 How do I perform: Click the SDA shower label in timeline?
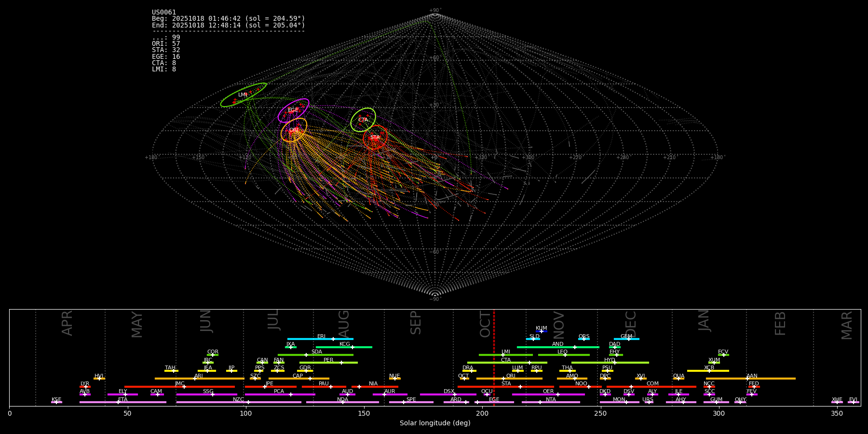click(x=317, y=352)
